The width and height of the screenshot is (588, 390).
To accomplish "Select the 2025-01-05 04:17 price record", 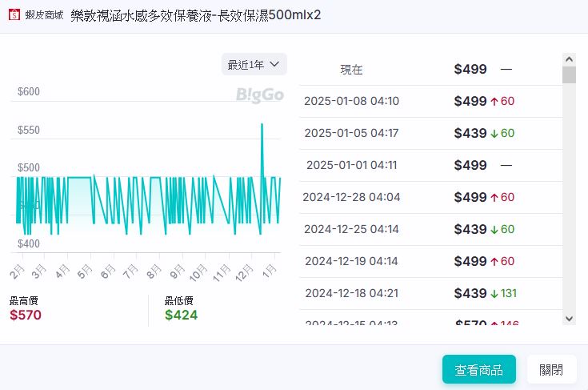I will [351, 133].
